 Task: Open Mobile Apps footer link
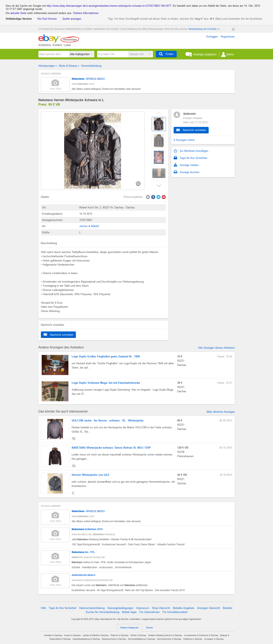point(129,612)
